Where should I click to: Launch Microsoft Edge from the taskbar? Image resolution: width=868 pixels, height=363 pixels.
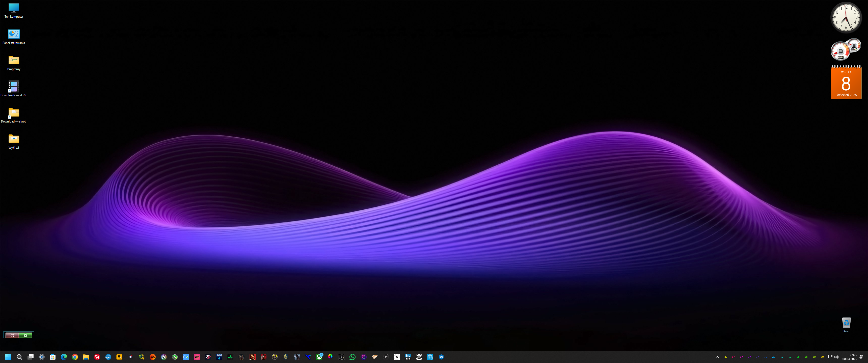(64, 357)
